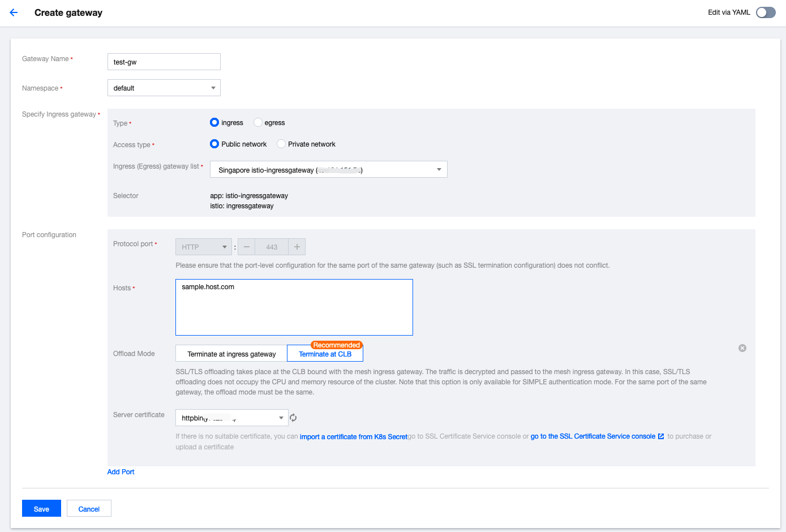Open the Ingress gateway list dropdown

click(328, 170)
